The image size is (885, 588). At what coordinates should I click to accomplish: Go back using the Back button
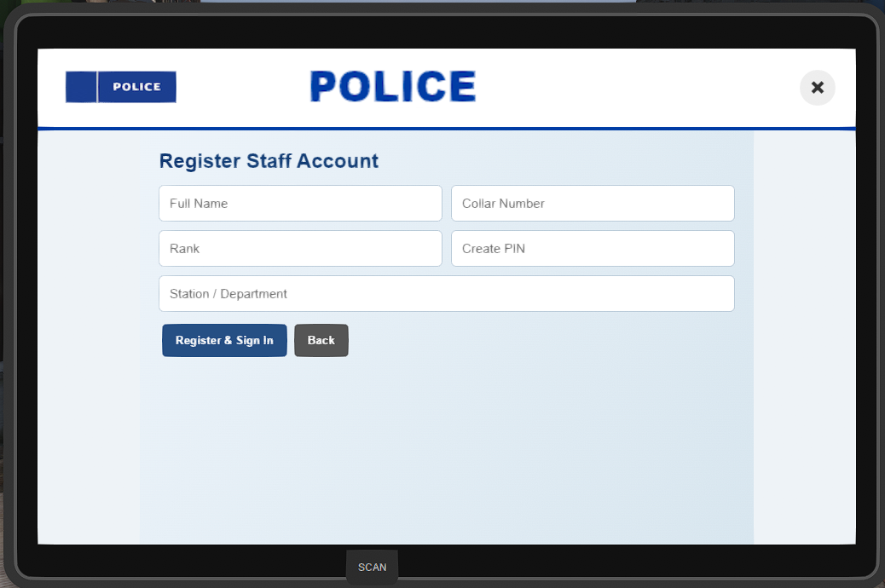[321, 340]
